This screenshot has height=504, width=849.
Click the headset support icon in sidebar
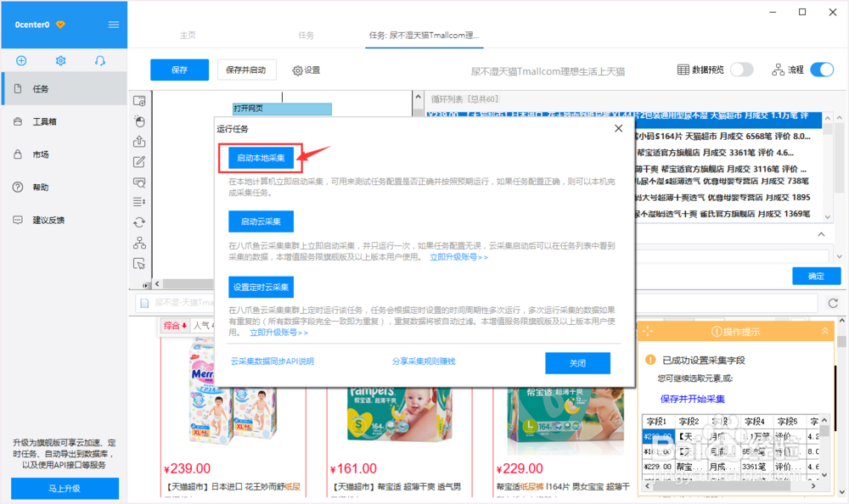100,60
